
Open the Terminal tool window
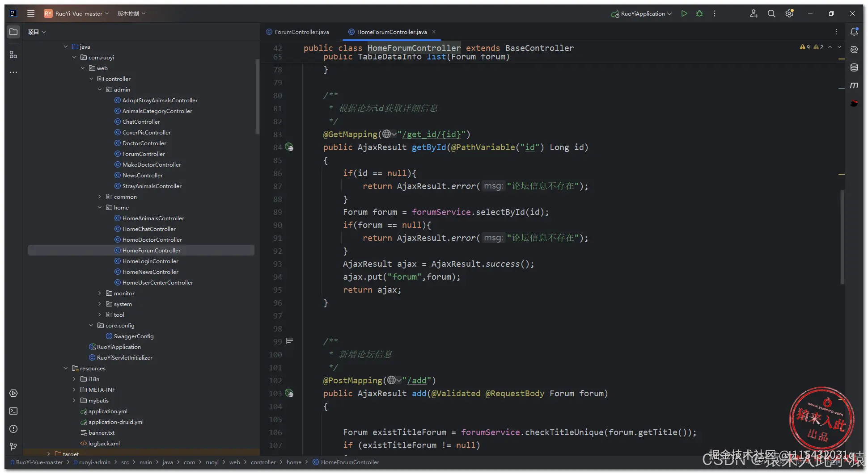[x=13, y=411]
